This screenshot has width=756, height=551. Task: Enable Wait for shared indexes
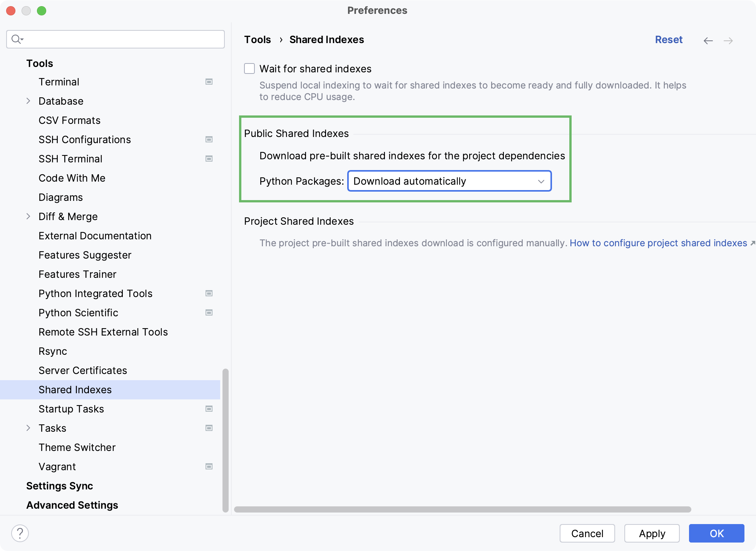(x=249, y=68)
